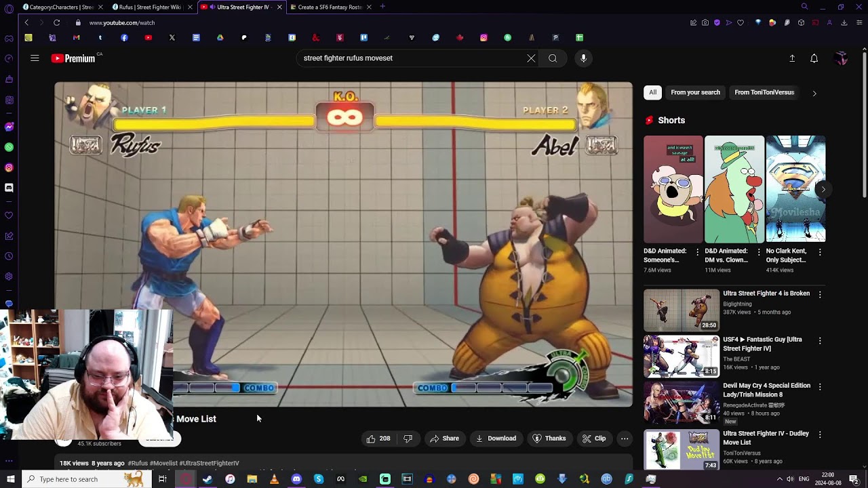This screenshot has height=488, width=868.
Task: Submit search with magnifier button
Action: 553,58
